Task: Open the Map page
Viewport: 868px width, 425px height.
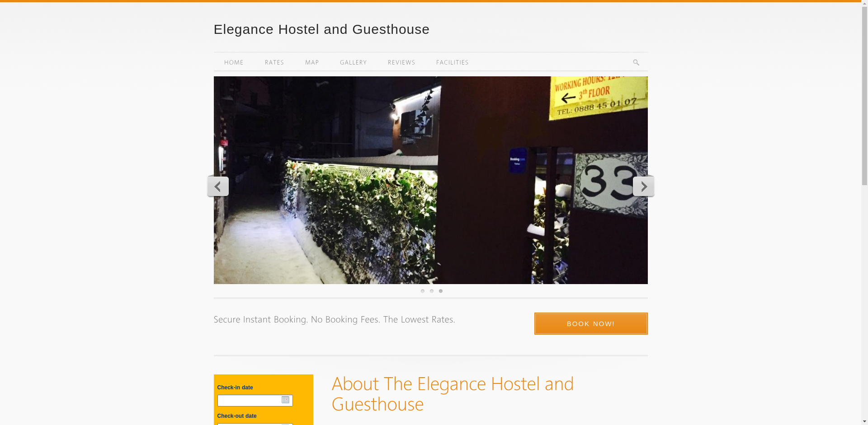Action: pyautogui.click(x=312, y=62)
